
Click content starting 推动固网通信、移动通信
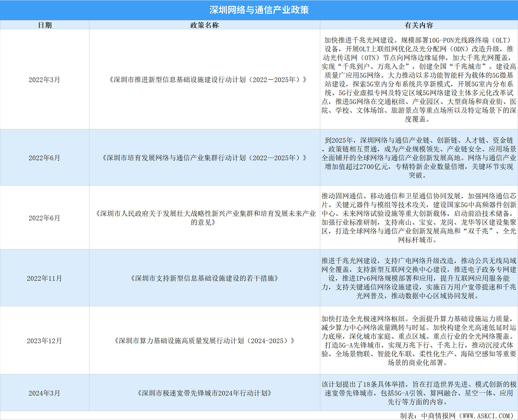pyautogui.click(x=419, y=218)
